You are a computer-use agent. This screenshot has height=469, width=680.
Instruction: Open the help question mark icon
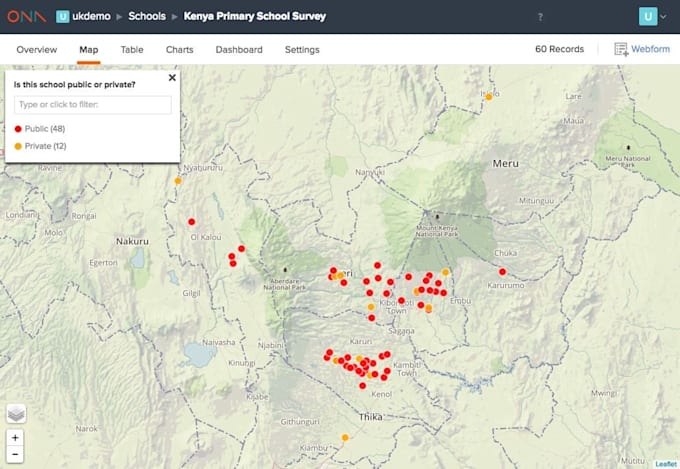pos(541,17)
